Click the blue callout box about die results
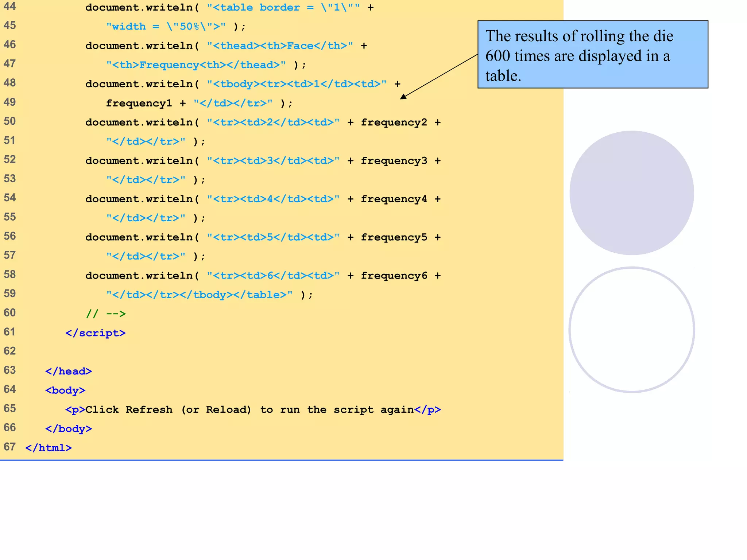 [x=592, y=55]
